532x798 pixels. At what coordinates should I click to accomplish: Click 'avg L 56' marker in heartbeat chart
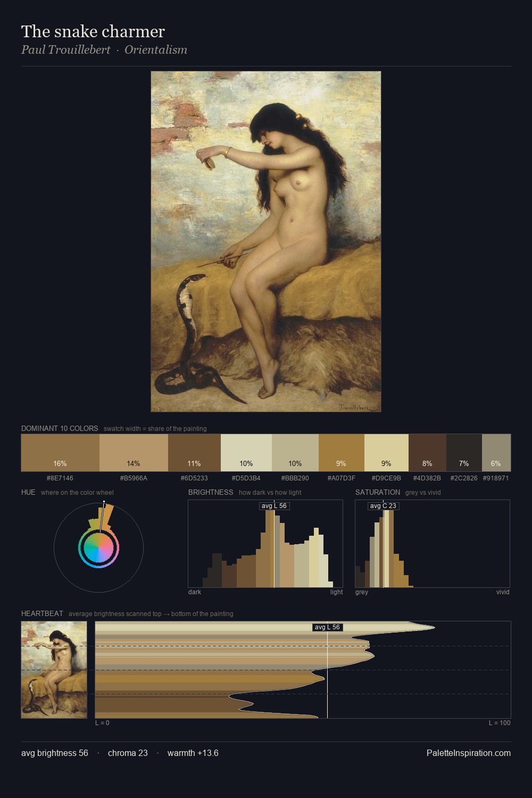(x=327, y=627)
